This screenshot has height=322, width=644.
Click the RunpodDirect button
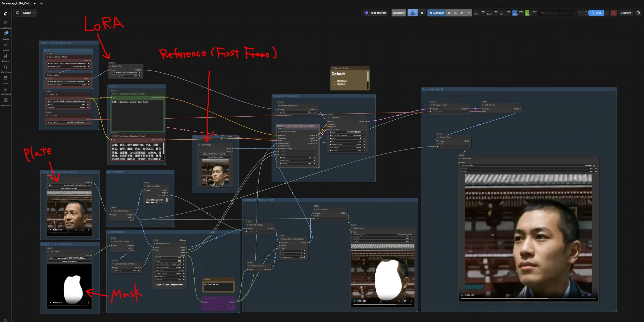(x=376, y=13)
